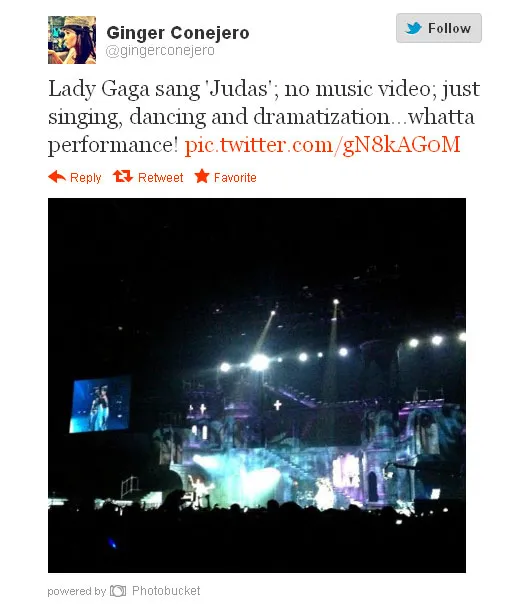Open Ginger Conejero's profile avatar
This screenshot has height=614, width=528.
point(72,40)
